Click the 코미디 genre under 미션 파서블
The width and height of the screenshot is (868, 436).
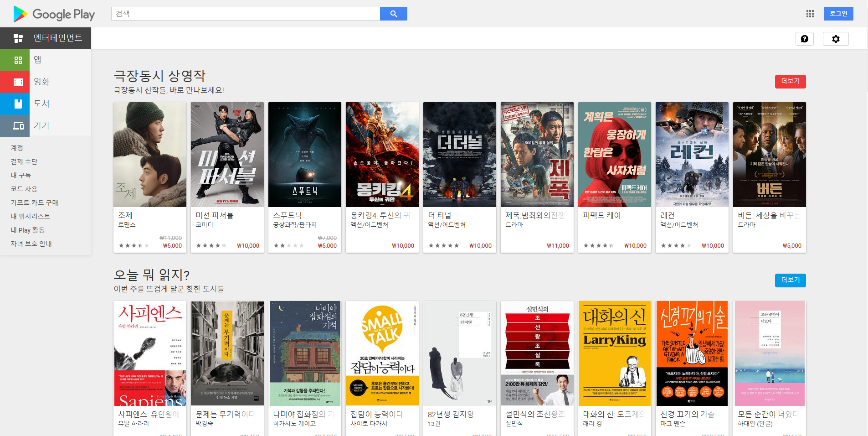[x=204, y=225]
